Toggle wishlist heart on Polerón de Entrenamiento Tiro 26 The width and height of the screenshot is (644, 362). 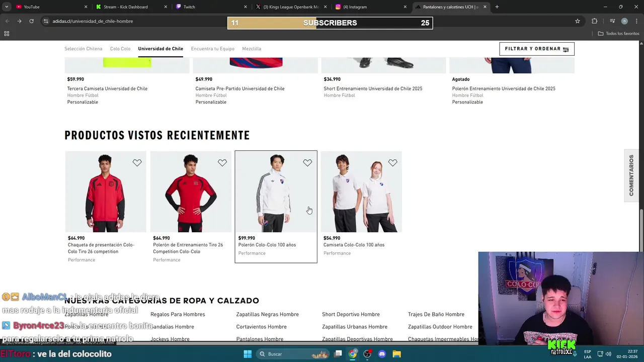pyautogui.click(x=222, y=163)
